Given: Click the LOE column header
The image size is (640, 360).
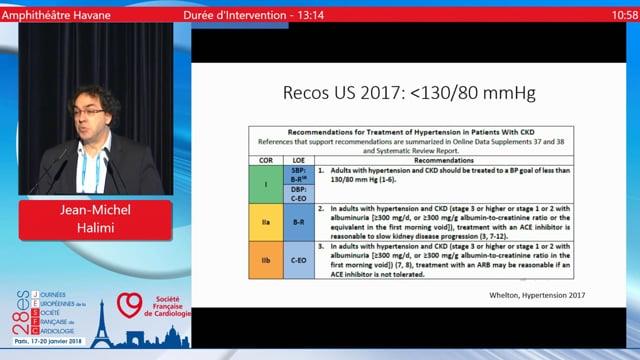Looking at the screenshot, I should [x=299, y=160].
